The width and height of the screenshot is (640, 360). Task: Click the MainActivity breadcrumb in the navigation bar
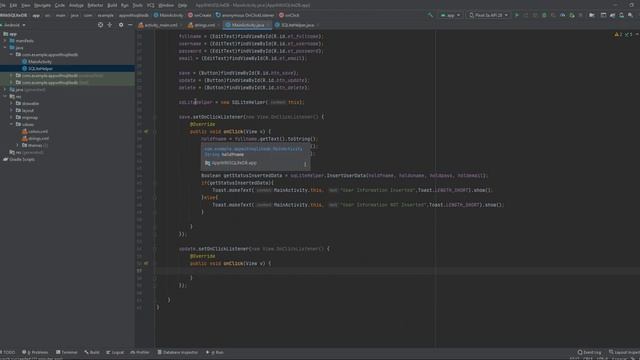168,15
